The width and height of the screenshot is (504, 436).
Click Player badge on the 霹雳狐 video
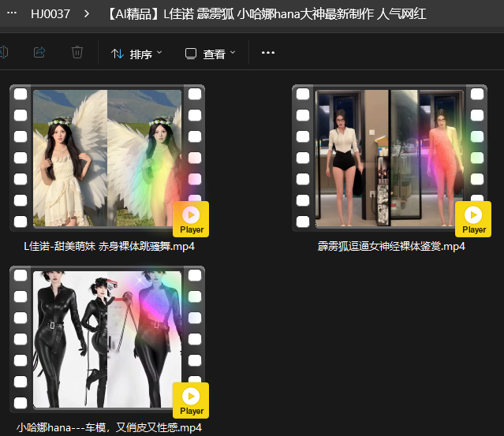(x=473, y=219)
